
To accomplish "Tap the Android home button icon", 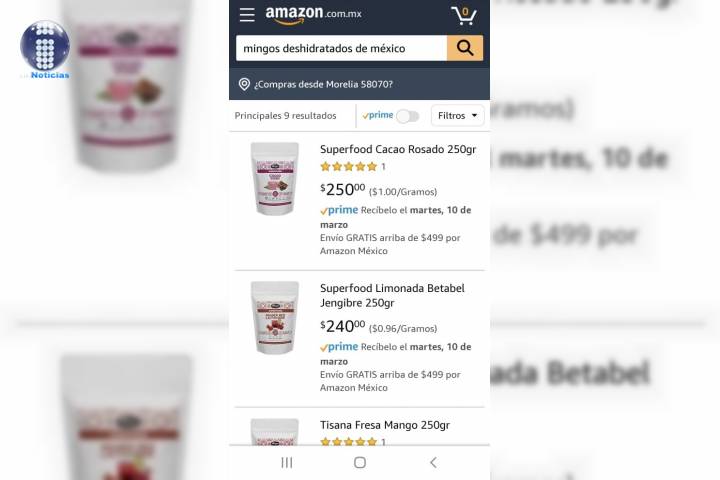I will [x=360, y=463].
